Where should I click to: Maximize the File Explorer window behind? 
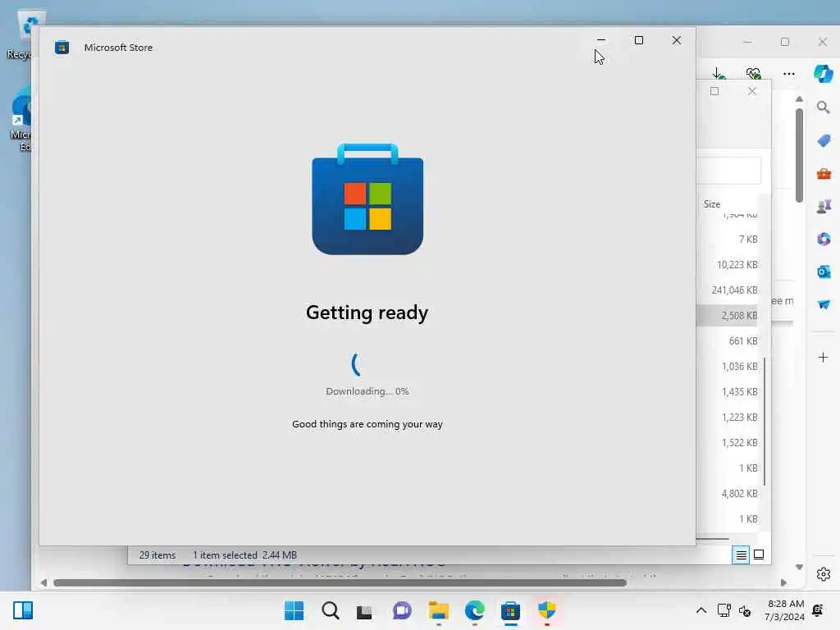click(x=714, y=91)
